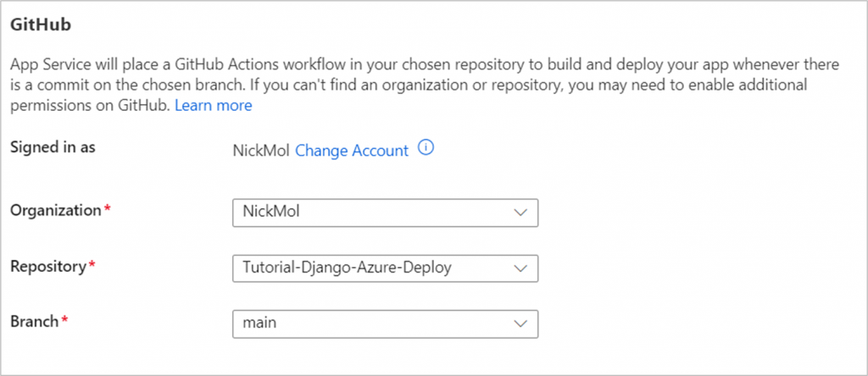Click the Signed in as label
The image size is (868, 376).
tap(53, 147)
